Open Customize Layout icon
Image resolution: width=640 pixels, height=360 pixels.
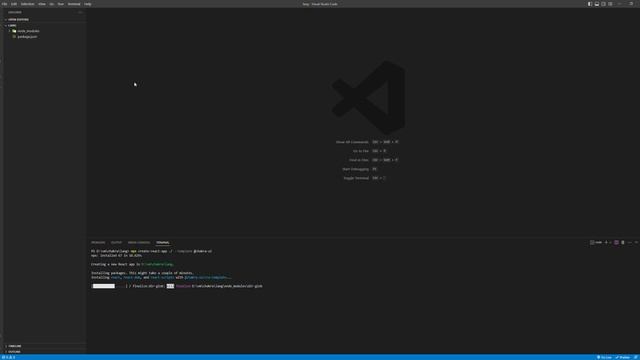(610, 4)
